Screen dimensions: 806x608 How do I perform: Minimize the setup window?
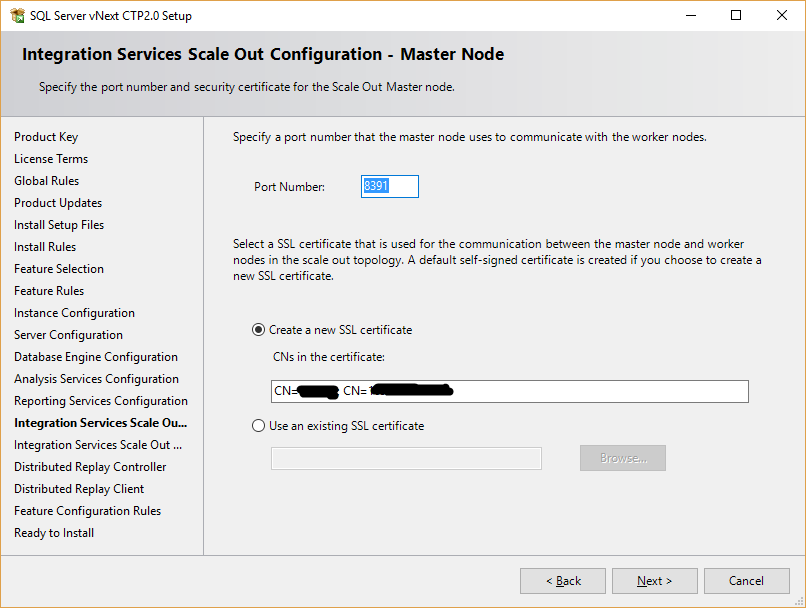[x=691, y=15]
